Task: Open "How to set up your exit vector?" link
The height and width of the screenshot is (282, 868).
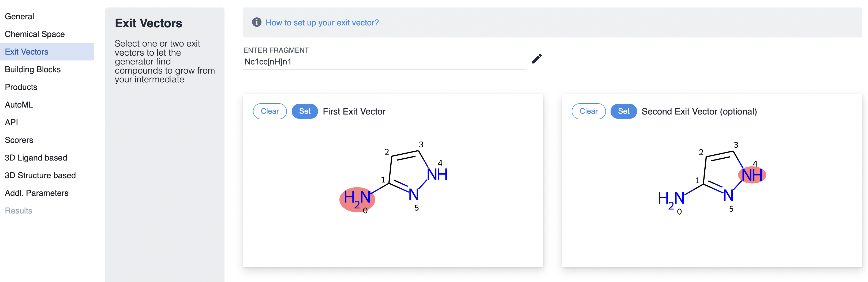Action: click(322, 22)
